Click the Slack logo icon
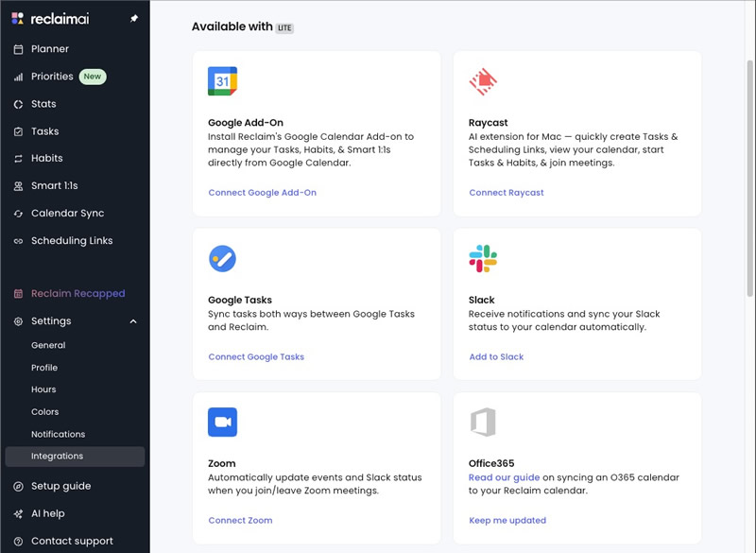Screen dimensions: 756x553 483,259
